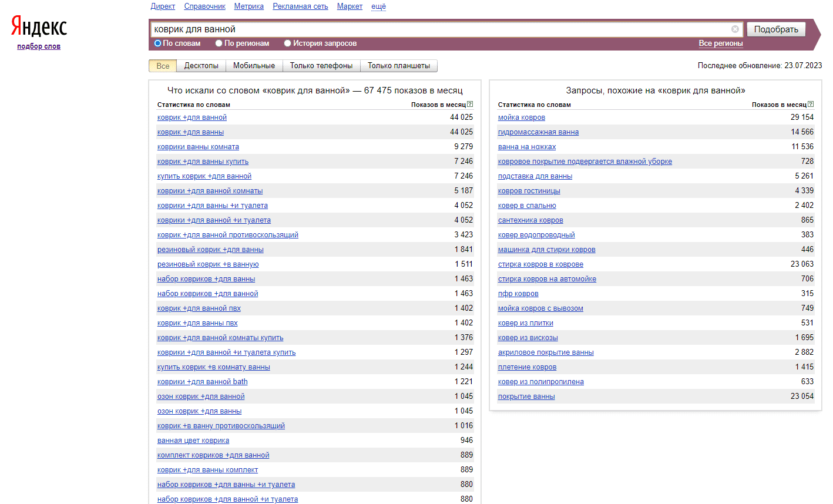This screenshot has width=833, height=504.
Task: Open query 'резиновый коврик +для ванны'
Action: pos(210,250)
